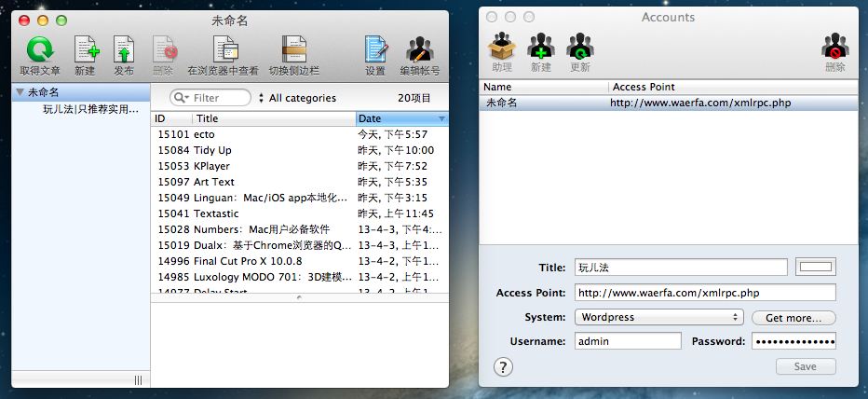Click 删除 account icon in Accounts window
868x399 pixels.
[835, 46]
